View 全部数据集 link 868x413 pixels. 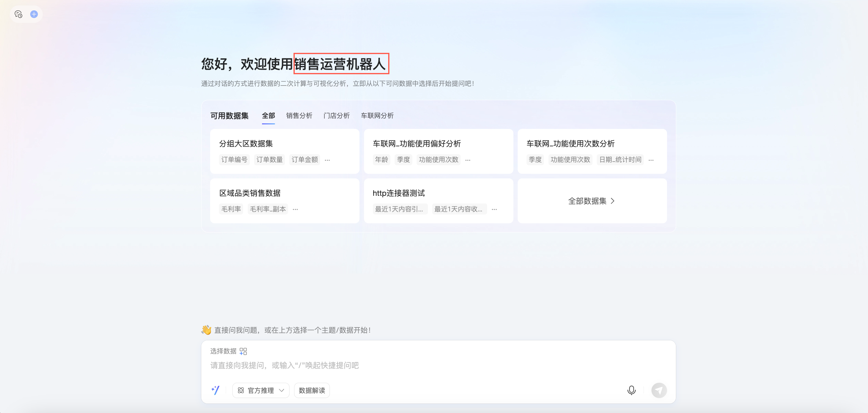(592, 201)
